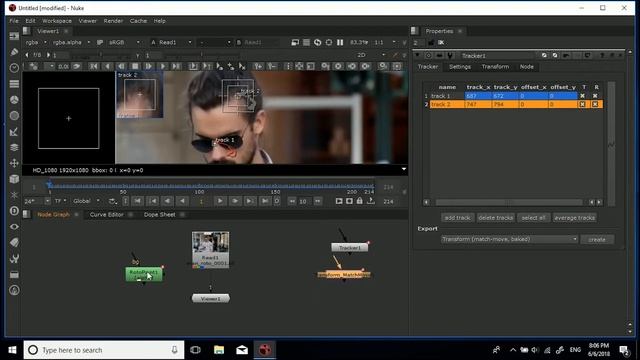Image resolution: width=640 pixels, height=360 pixels.
Task: Open the MetaData nodes tag icon
Action: 14,243
